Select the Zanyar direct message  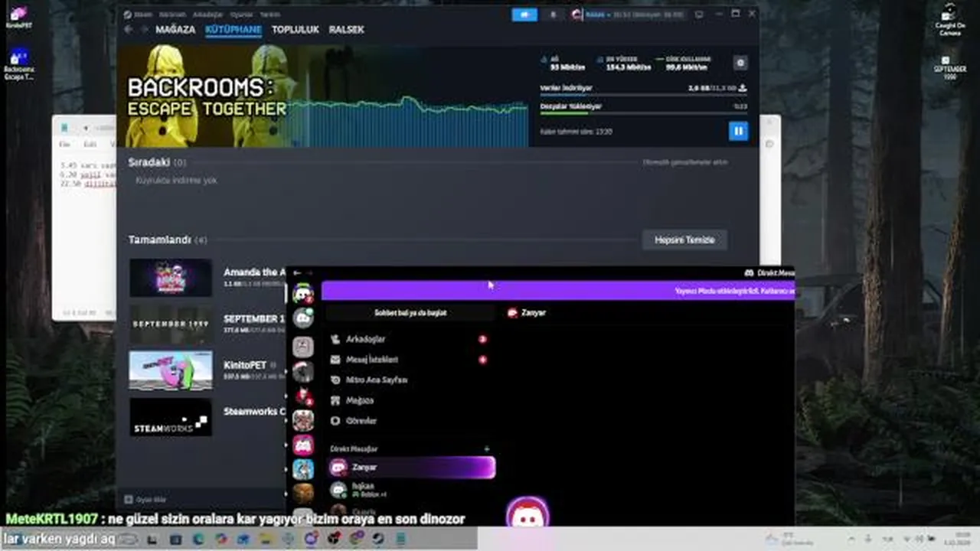coord(411,467)
